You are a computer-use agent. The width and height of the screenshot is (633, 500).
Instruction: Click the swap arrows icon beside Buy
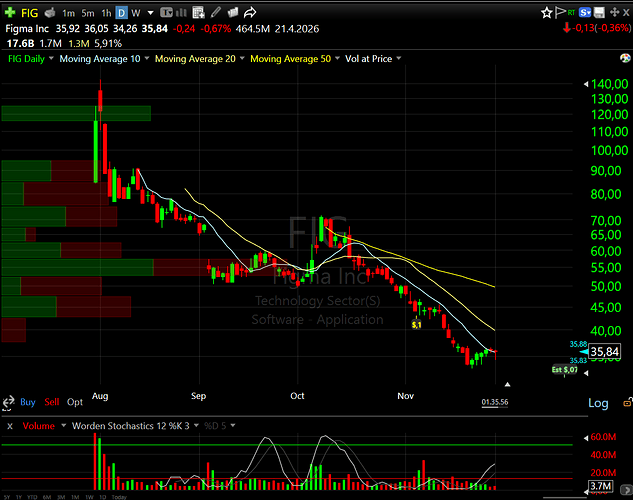[x=8, y=402]
